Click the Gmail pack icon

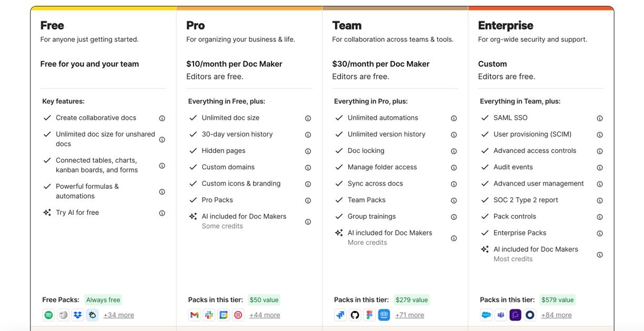coord(194,315)
